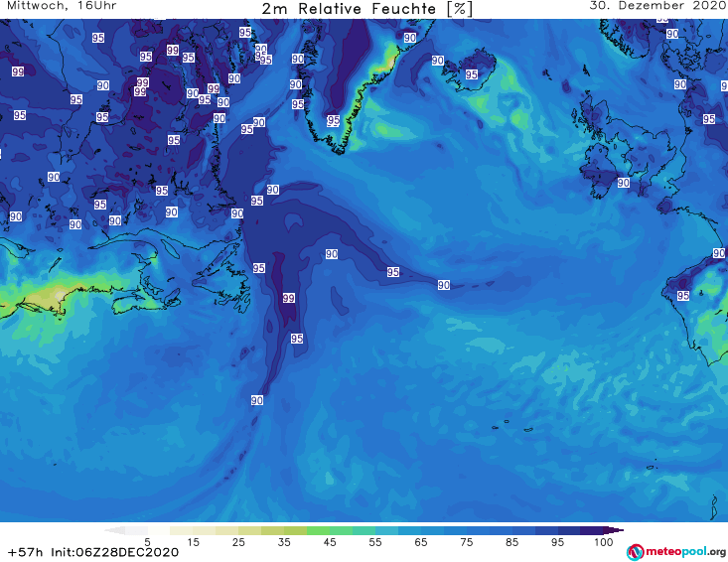The height and width of the screenshot is (562, 728).
Task: Click the 95 label at Greenland's southern tip
Action: point(333,121)
